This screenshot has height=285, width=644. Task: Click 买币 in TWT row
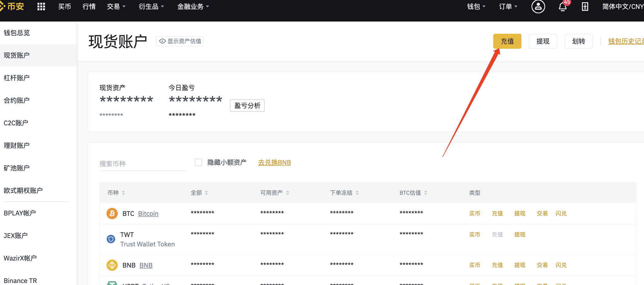click(475, 235)
